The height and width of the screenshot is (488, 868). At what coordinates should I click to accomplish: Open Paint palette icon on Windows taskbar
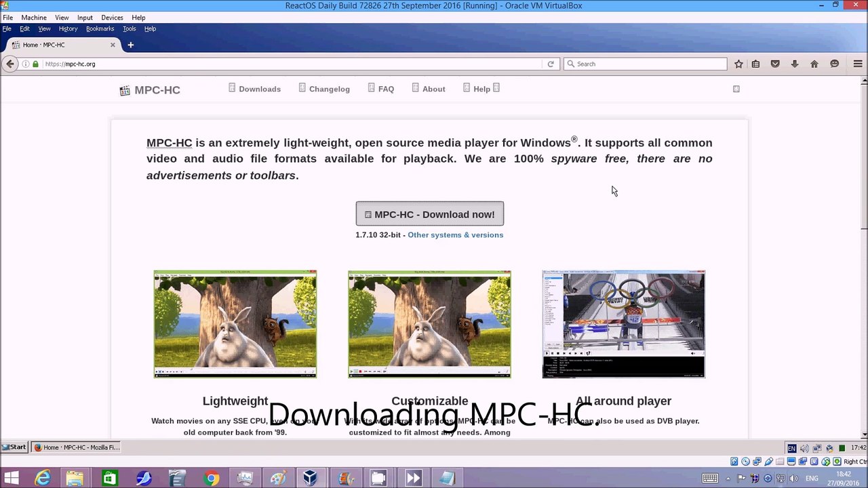point(278,479)
